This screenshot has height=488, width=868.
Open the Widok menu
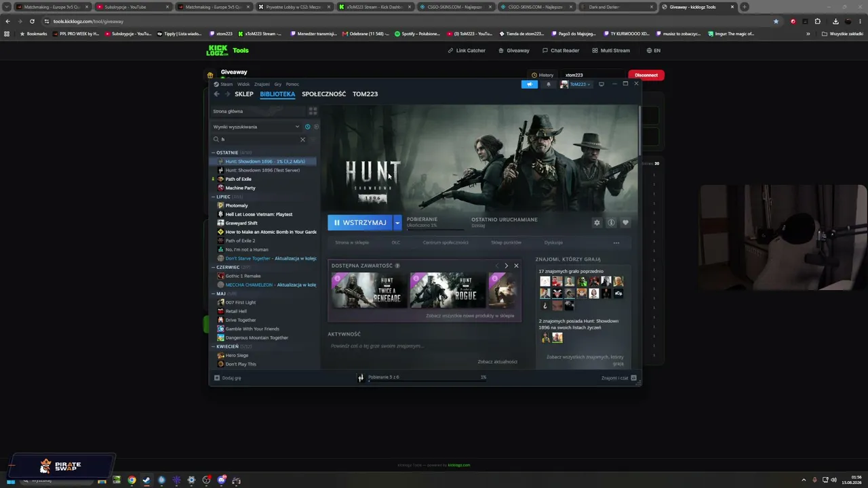[x=243, y=84]
